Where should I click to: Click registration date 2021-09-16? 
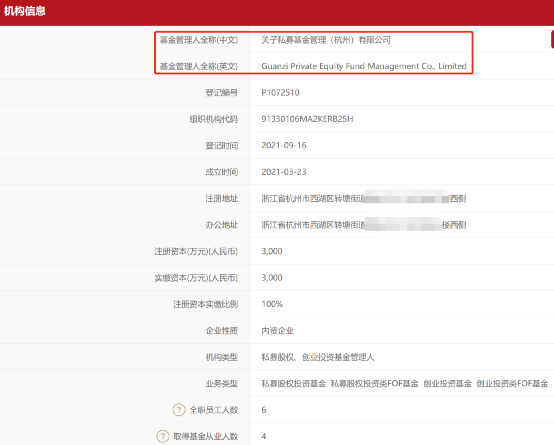(284, 145)
